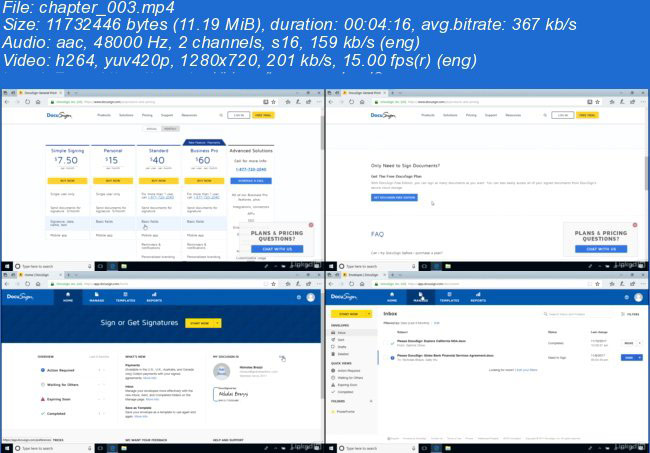This screenshot has height=453, width=650.
Task: Click the signature preview box under My DocuSign ID
Action: [x=231, y=394]
